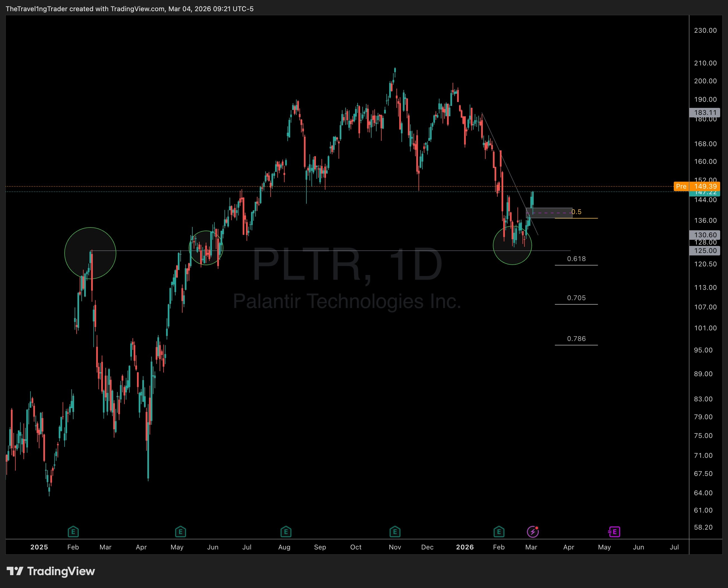
Task: Click the purple upcoming earnings icon near May
Action: (614, 532)
